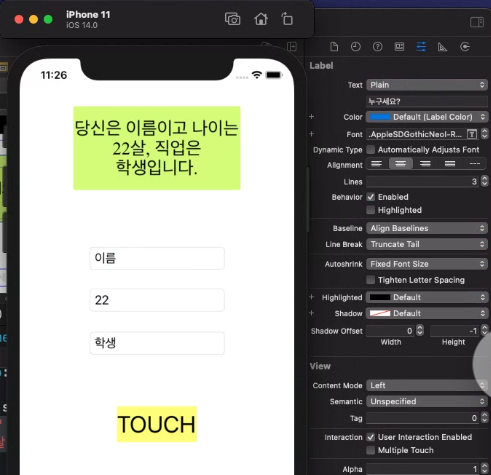
Task: Click the simulator battery icon
Action: pos(274,75)
